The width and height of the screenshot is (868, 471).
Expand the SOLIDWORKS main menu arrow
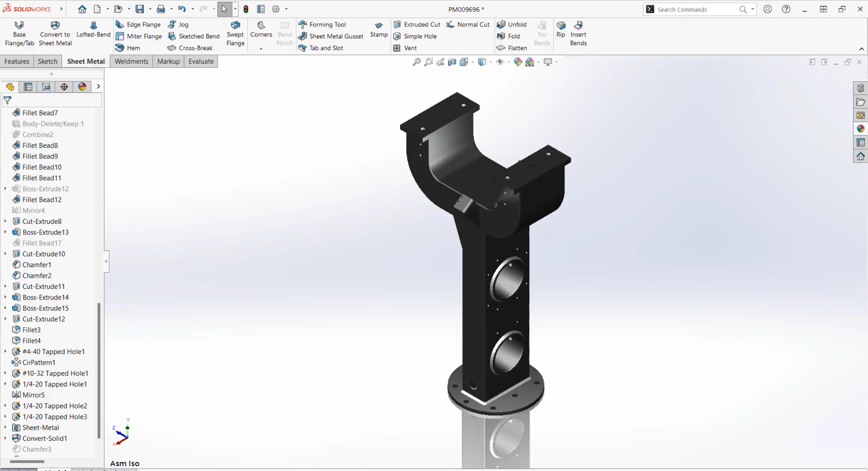coord(61,9)
